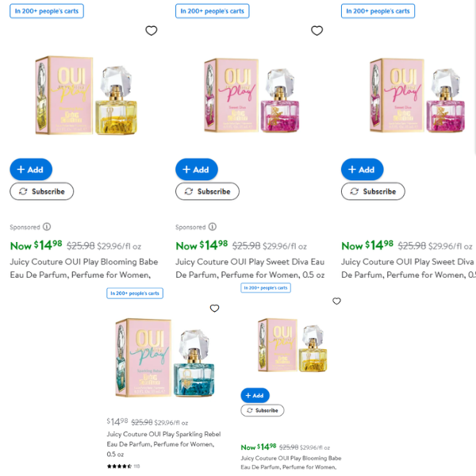Open teal Sparkling Rebel product image
This screenshot has width=476, height=476.
click(x=165, y=358)
